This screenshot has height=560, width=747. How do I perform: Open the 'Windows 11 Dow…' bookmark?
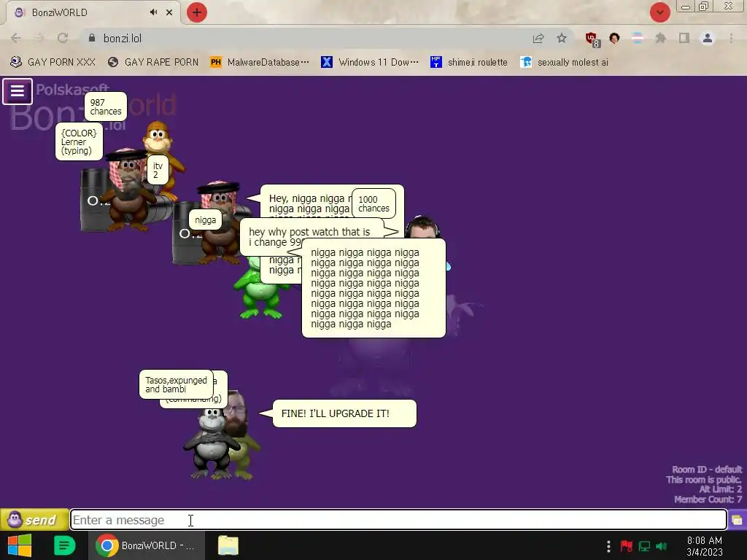(370, 62)
